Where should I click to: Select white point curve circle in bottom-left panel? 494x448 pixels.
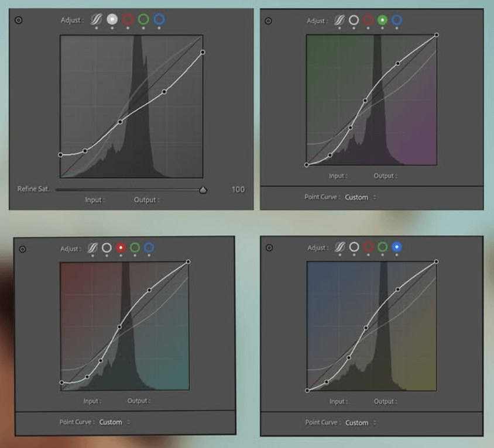(x=107, y=248)
